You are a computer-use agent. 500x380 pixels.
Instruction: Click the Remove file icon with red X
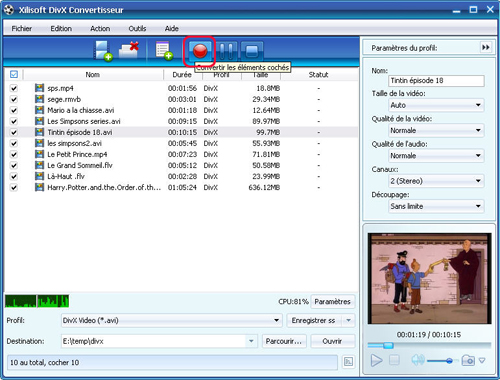pos(129,50)
